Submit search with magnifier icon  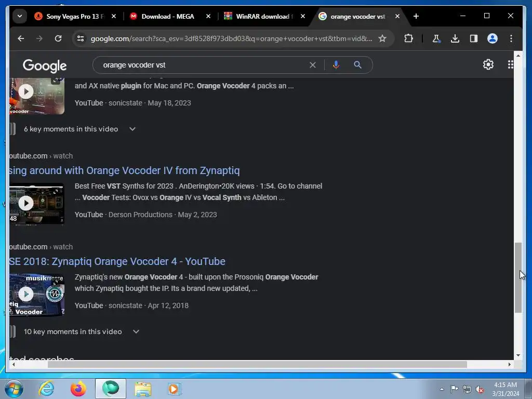pyautogui.click(x=357, y=65)
